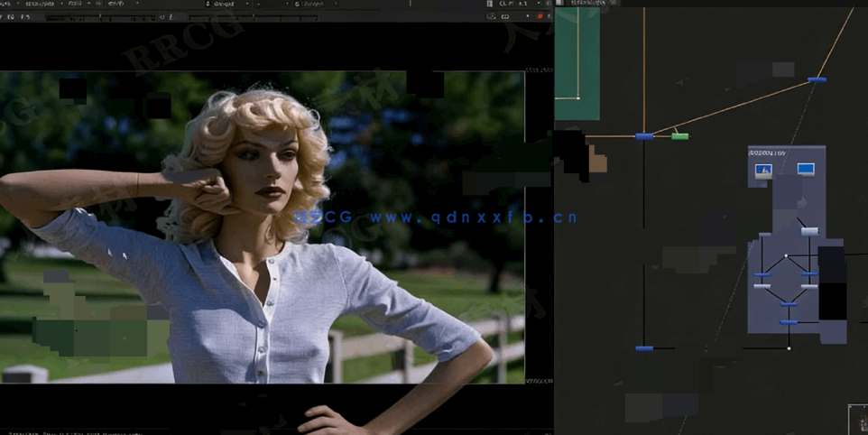
Task: Click the lone blue node at bottom left of graph
Action: pyautogui.click(x=643, y=347)
